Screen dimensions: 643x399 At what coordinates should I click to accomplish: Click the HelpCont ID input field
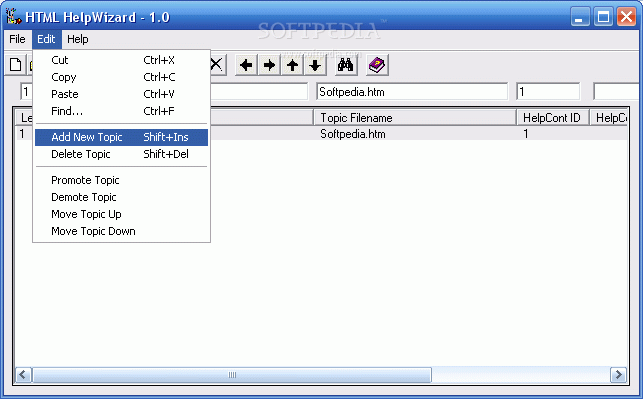(x=548, y=91)
